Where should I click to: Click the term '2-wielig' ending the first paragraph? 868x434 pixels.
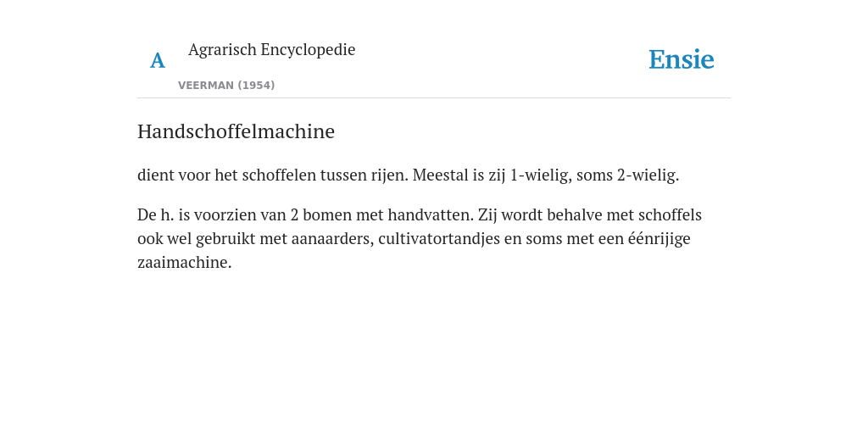[x=648, y=175]
